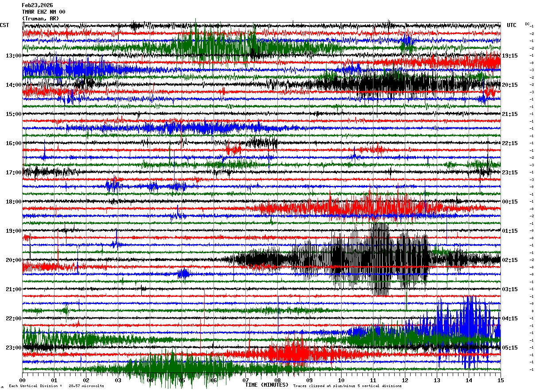
Task: Select the 14:00 CST row label
Action: coord(14,85)
